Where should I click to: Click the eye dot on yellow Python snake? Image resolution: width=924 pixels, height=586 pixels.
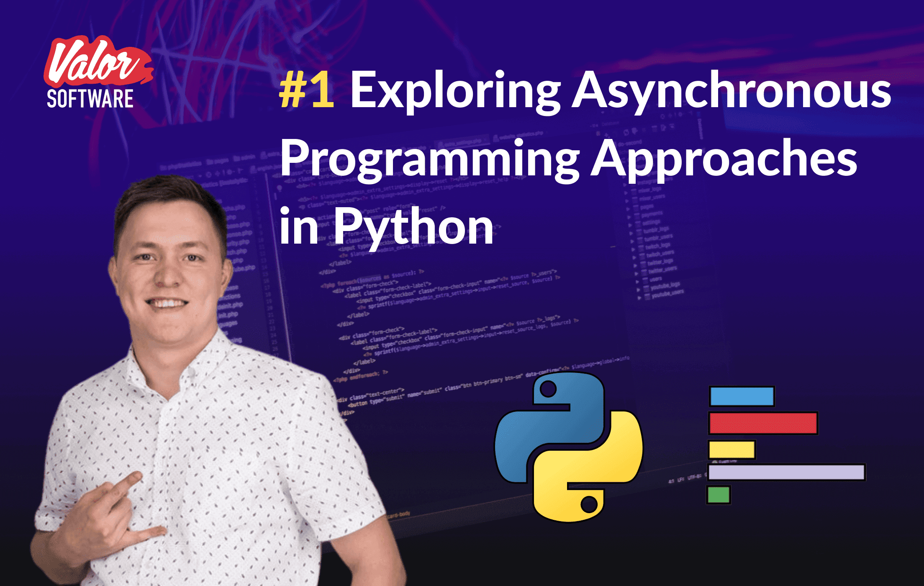click(589, 504)
